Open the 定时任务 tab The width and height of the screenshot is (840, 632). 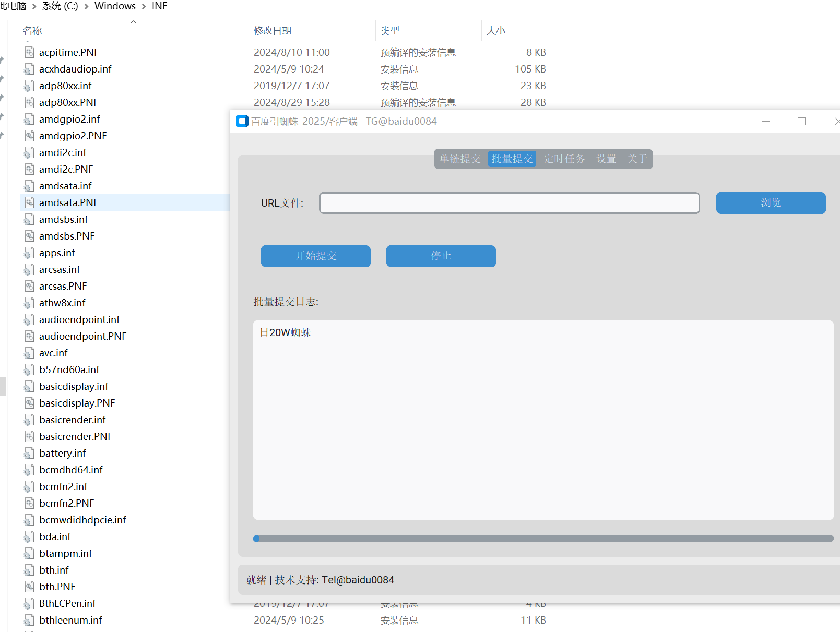pos(564,159)
